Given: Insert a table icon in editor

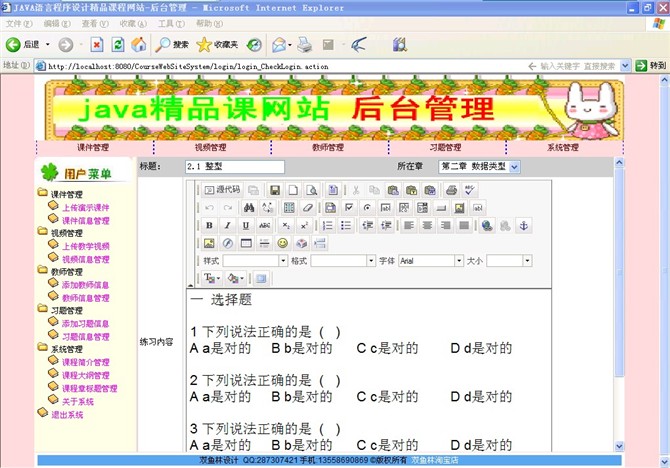Looking at the screenshot, I should click(246, 243).
